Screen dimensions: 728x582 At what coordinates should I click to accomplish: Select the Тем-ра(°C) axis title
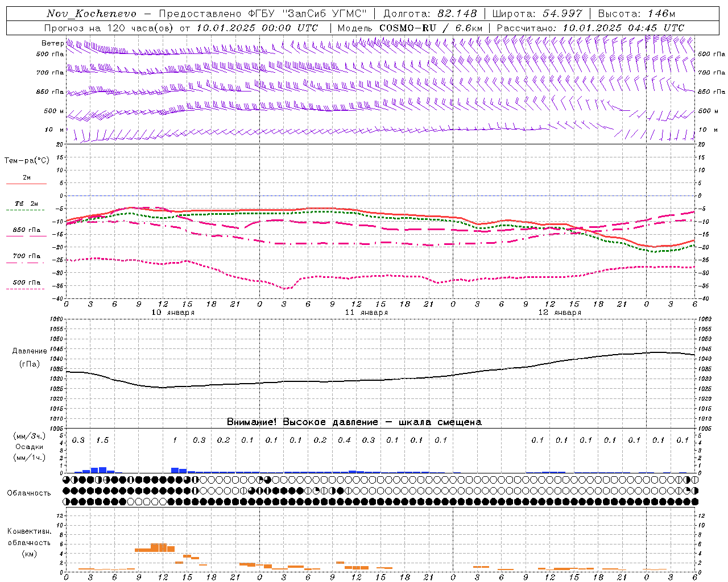pyautogui.click(x=27, y=161)
